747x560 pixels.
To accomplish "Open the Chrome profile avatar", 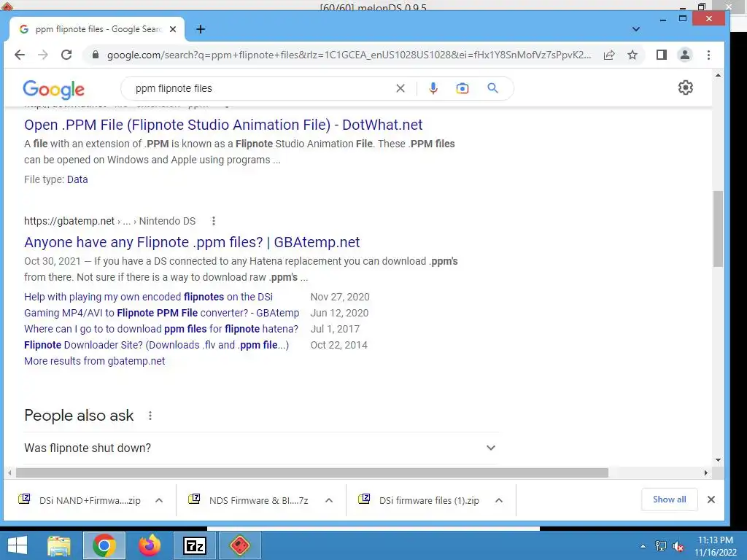I will [684, 55].
